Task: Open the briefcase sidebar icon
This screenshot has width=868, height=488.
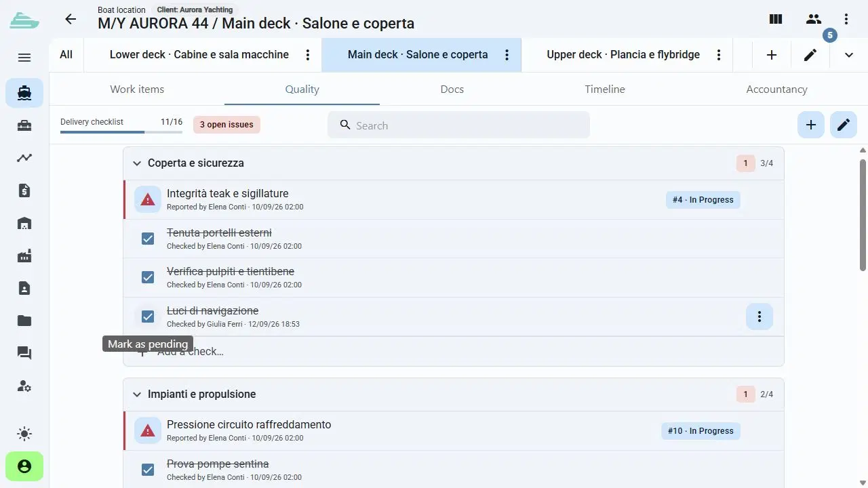Action: pyautogui.click(x=24, y=125)
